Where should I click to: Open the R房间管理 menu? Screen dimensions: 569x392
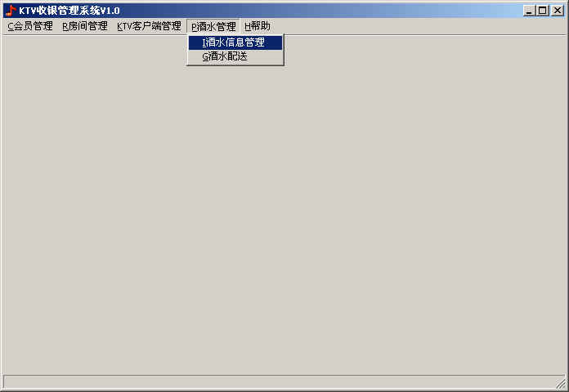(85, 26)
